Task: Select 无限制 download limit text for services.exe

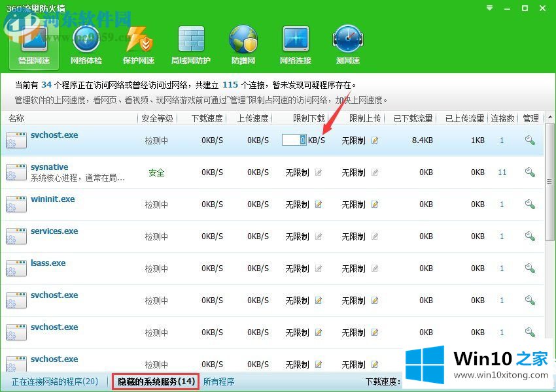Action: click(x=297, y=237)
